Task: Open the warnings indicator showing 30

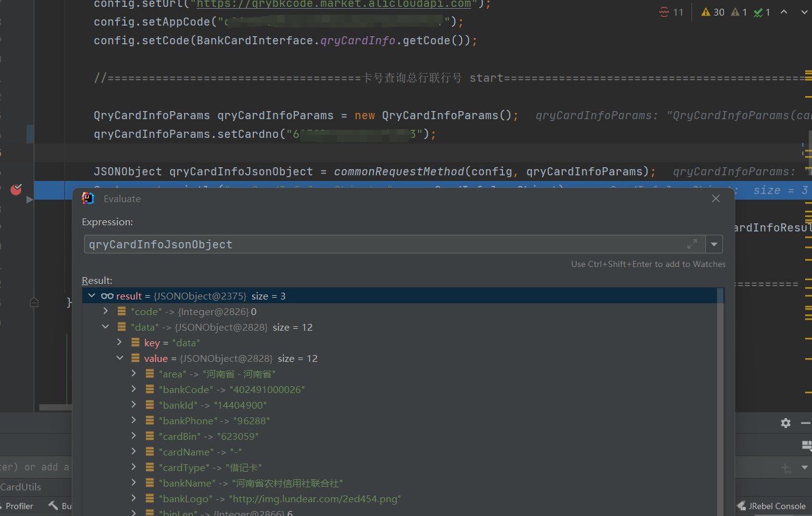Action: coord(713,12)
